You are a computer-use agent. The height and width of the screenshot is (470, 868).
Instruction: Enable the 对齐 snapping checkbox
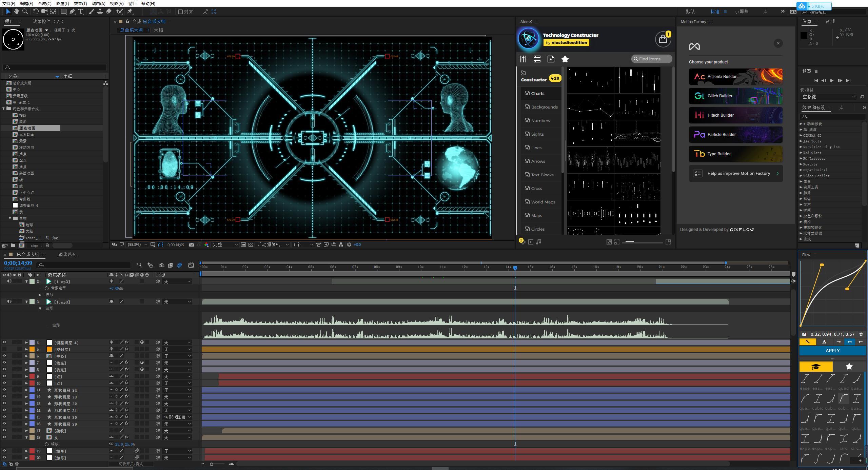[180, 12]
